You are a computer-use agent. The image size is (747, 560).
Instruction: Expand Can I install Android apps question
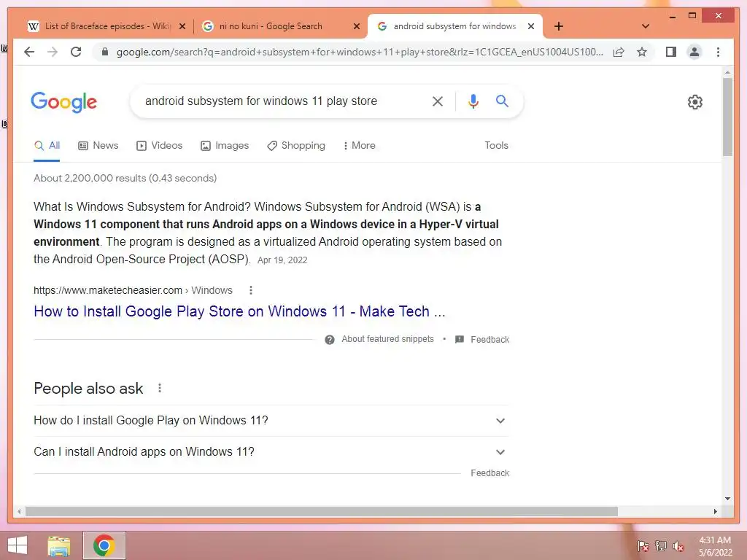tap(271, 452)
